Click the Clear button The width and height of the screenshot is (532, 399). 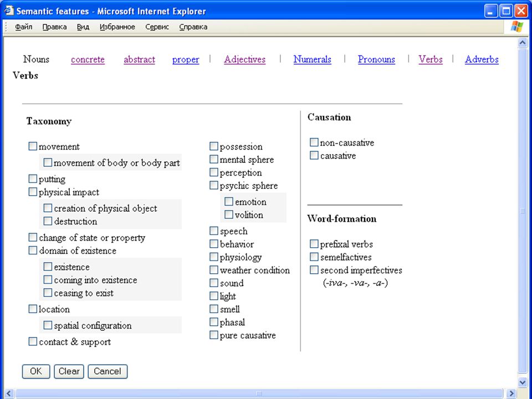[69, 371]
